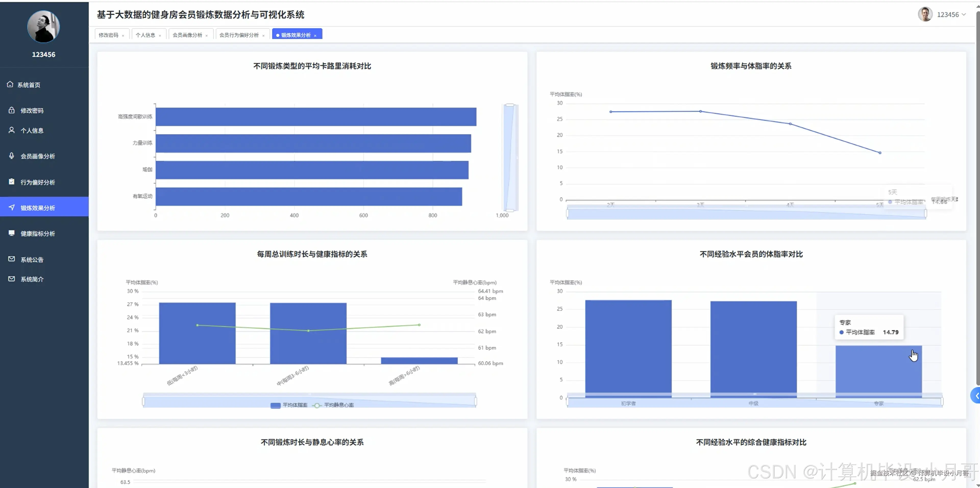This screenshot has height=488, width=980.
Task: Open the 123456 user dropdown arrow
Action: pyautogui.click(x=964, y=15)
